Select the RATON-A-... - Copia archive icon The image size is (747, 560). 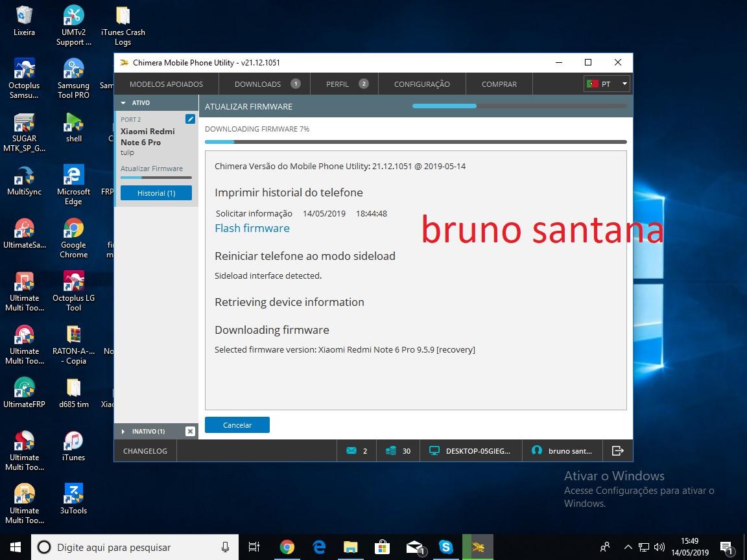73,345
